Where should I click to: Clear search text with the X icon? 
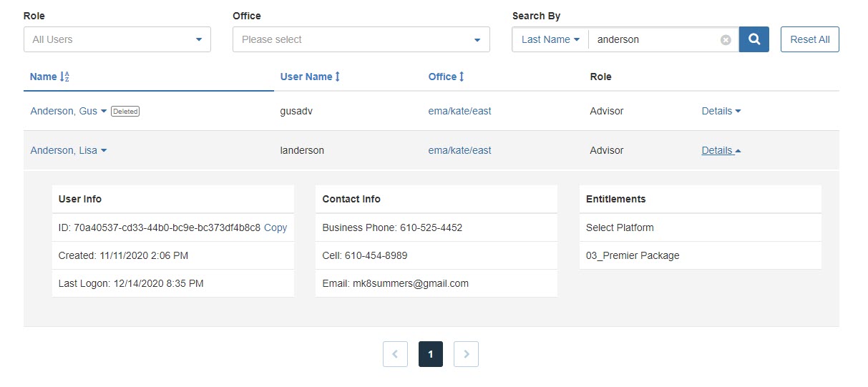(726, 40)
